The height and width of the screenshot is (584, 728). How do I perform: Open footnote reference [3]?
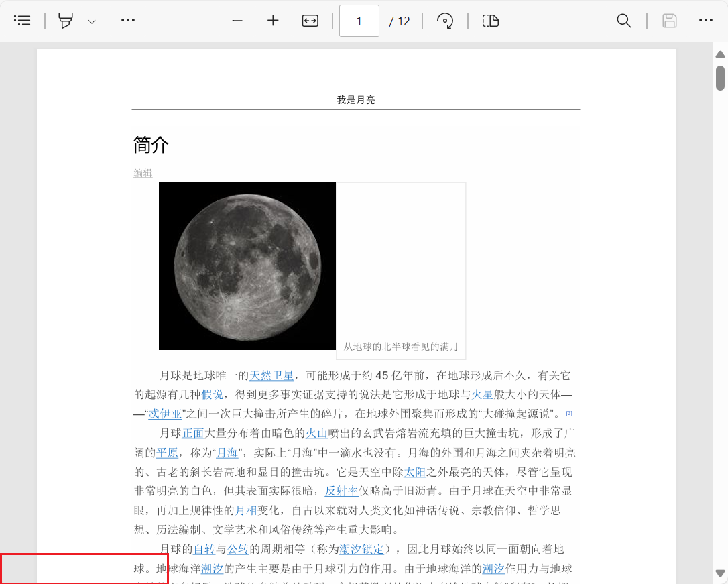569,414
